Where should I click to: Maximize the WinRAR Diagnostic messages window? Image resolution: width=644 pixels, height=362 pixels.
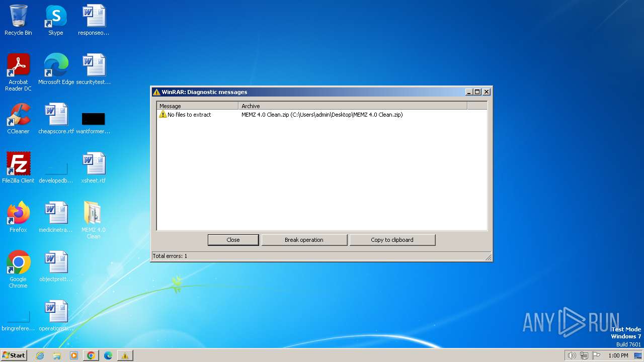point(477,92)
